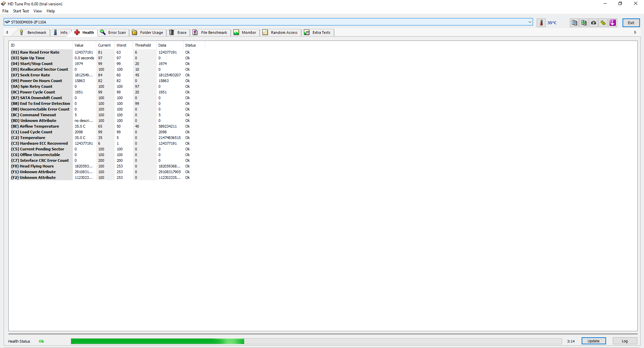
Task: Open the Folder Usage tab
Action: [x=148, y=32]
